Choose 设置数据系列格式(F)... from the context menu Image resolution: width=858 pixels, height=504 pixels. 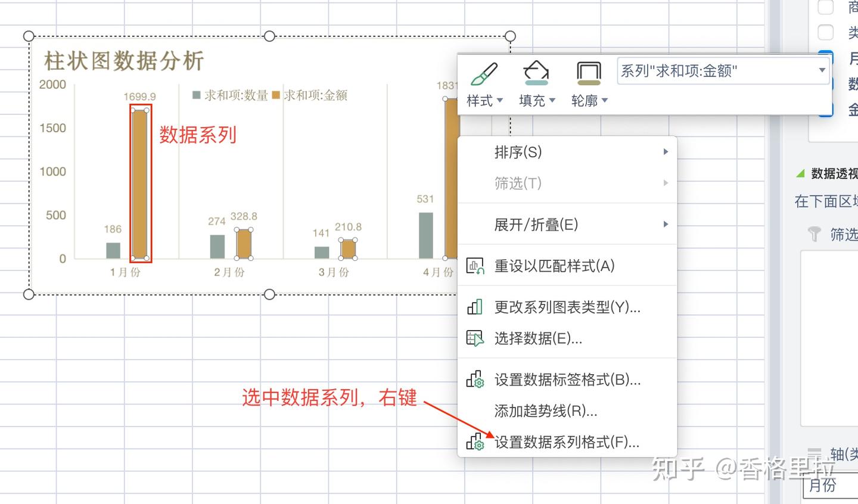567,442
